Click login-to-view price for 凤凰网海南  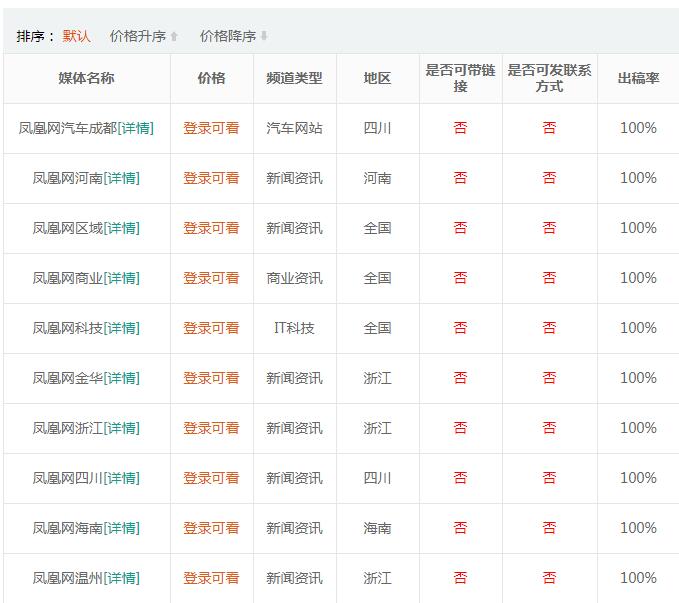[x=211, y=528]
